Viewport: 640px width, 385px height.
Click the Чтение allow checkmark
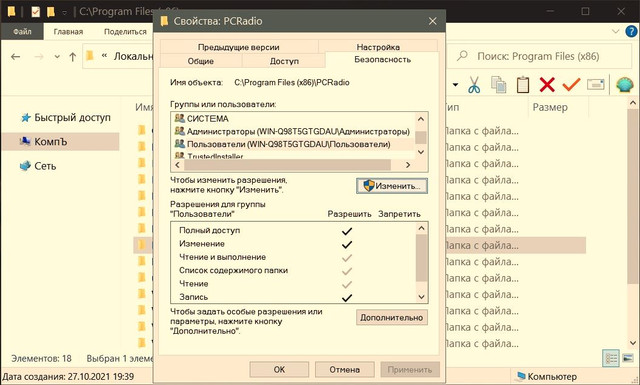point(347,285)
